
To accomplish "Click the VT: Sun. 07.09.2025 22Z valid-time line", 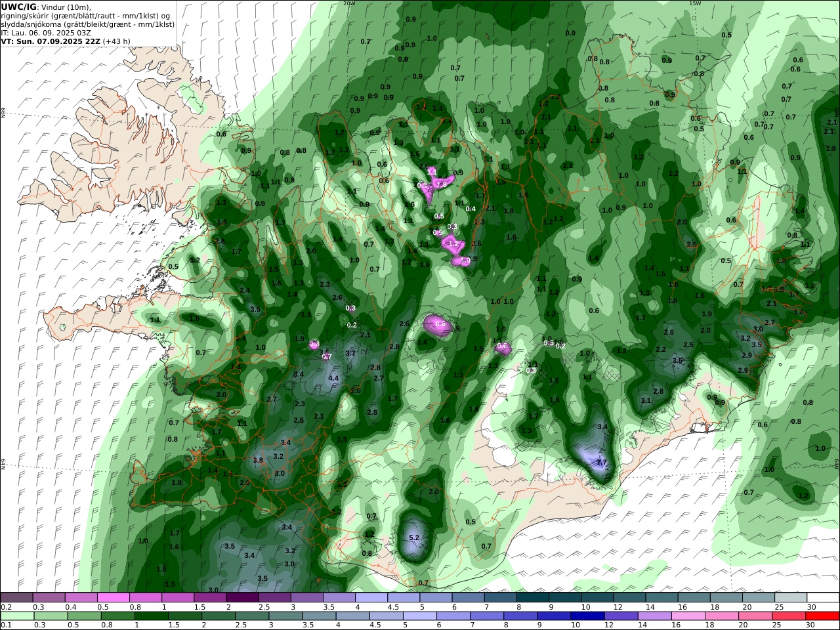I will pos(51,41).
